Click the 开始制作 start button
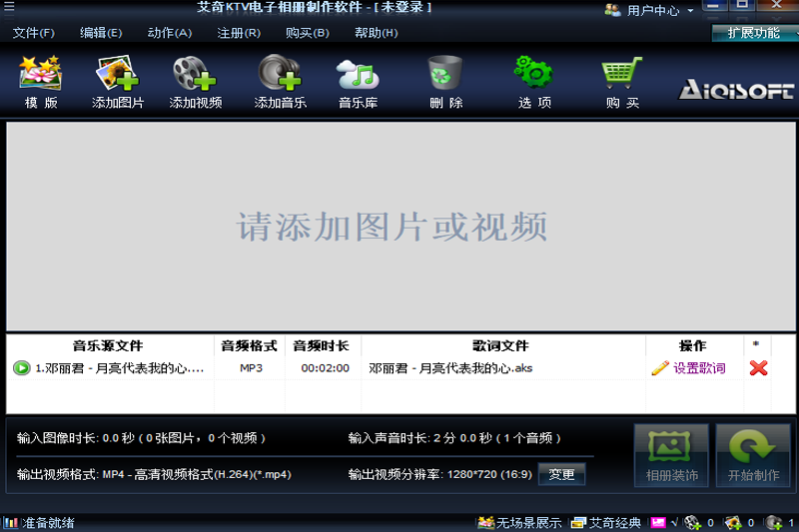 (753, 456)
